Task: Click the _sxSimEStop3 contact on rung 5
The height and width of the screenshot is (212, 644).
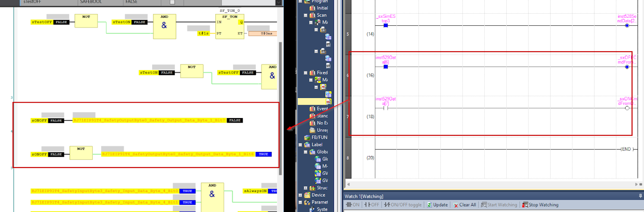Action: click(386, 25)
